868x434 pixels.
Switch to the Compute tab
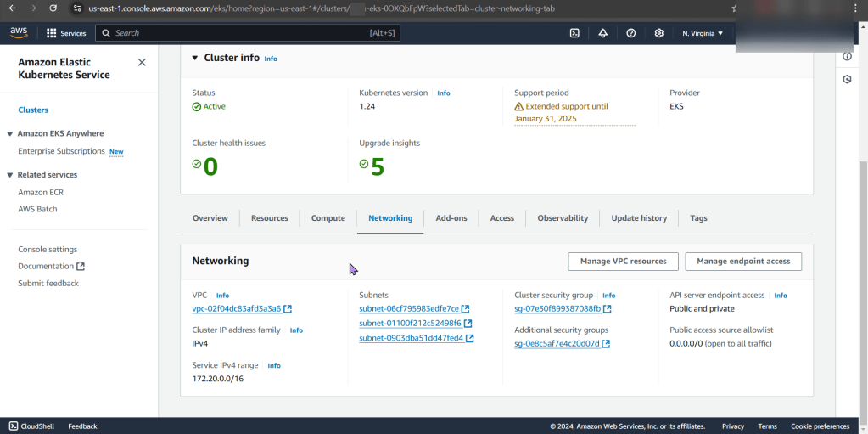click(x=328, y=218)
